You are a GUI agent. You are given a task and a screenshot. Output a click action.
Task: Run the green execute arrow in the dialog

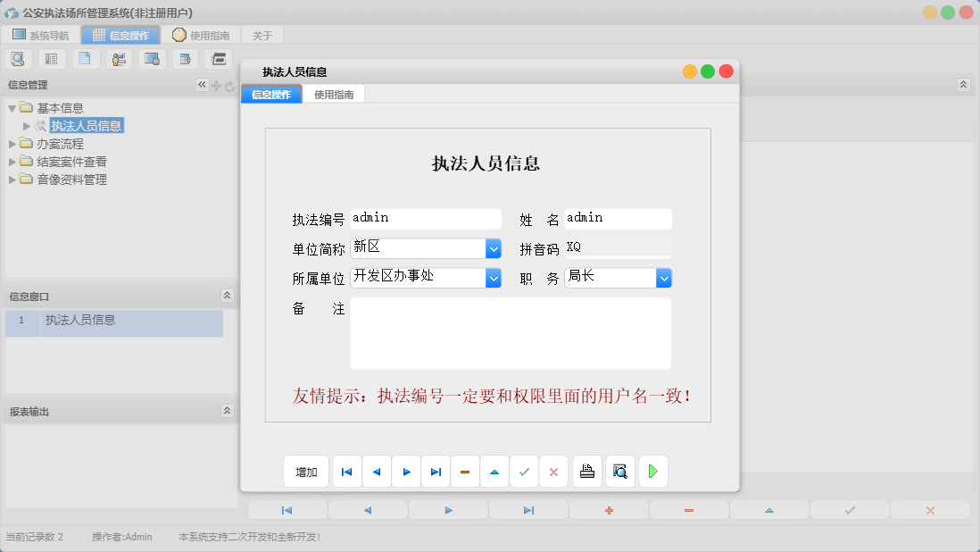click(652, 471)
